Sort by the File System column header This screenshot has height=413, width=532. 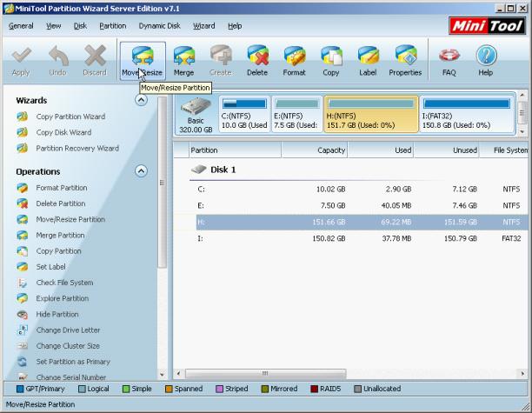(x=504, y=150)
